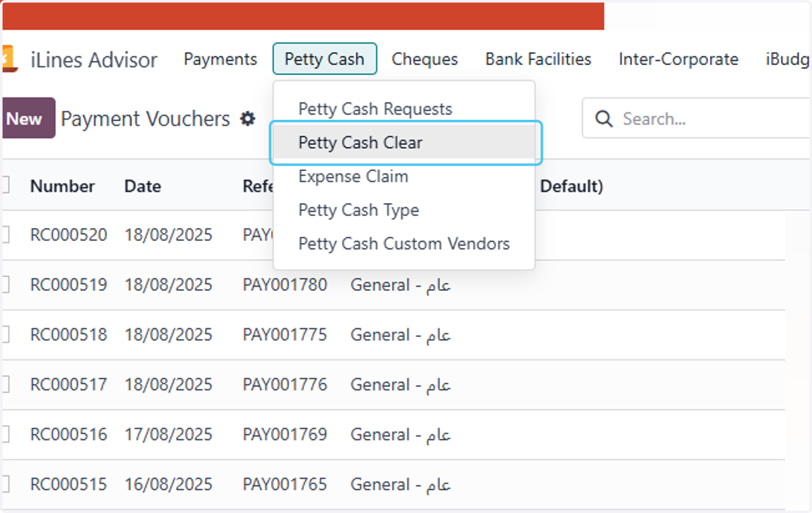Tick the checkbox for row RC000517

[5, 385]
